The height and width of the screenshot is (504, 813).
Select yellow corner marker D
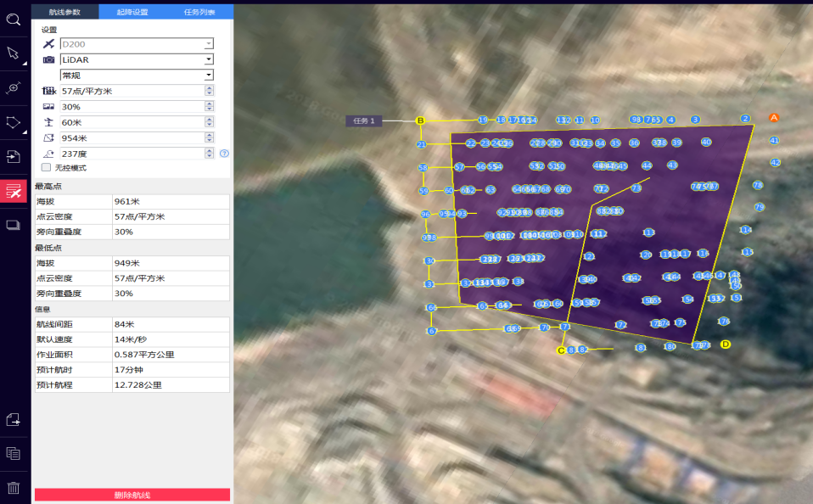point(726,344)
